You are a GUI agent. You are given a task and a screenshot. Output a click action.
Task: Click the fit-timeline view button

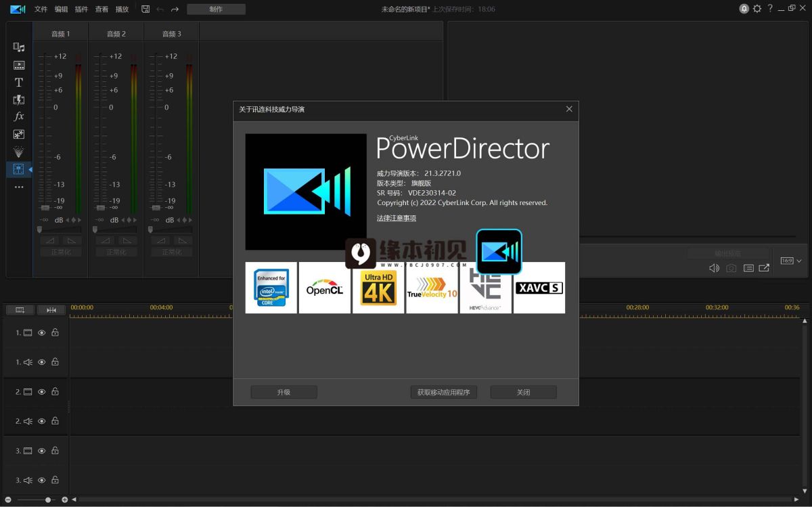[51, 310]
